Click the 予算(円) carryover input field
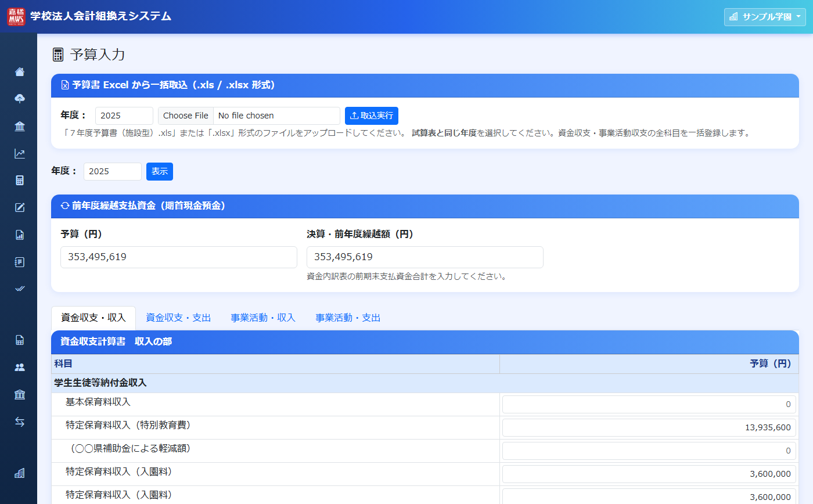This screenshot has height=504, width=813. (179, 257)
